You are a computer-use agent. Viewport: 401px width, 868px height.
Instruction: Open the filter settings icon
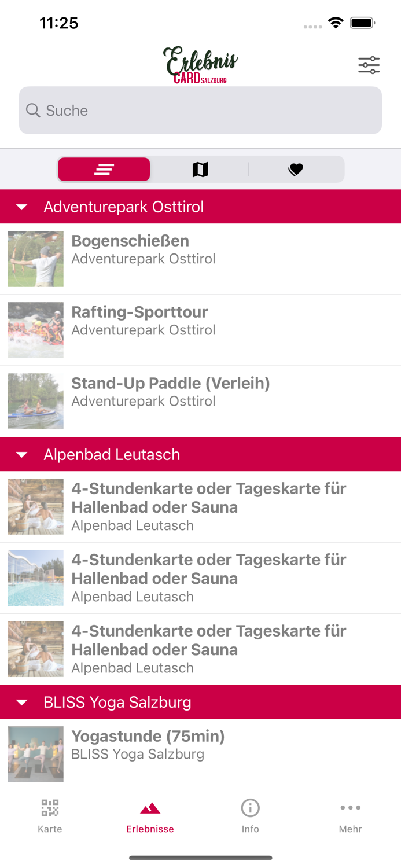[x=369, y=65]
